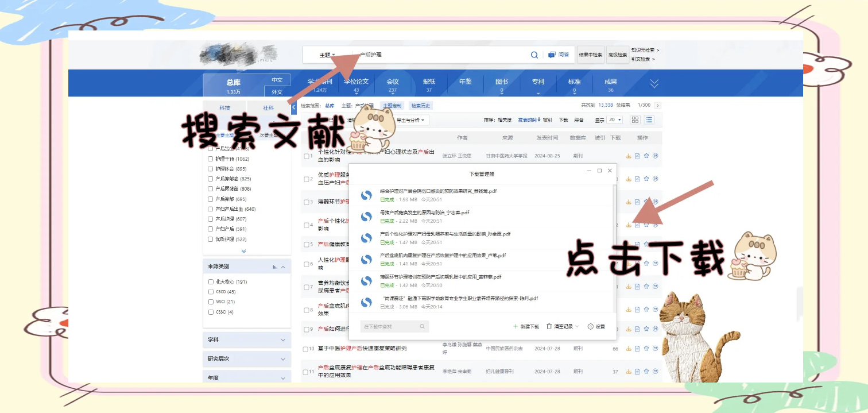868x413 pixels.
Task: Click 清空记录 trash in download manager
Action: (559, 326)
